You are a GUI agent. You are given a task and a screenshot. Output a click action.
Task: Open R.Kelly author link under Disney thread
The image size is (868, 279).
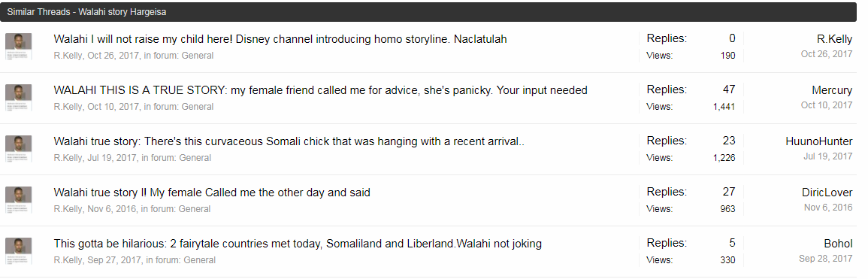(68, 56)
